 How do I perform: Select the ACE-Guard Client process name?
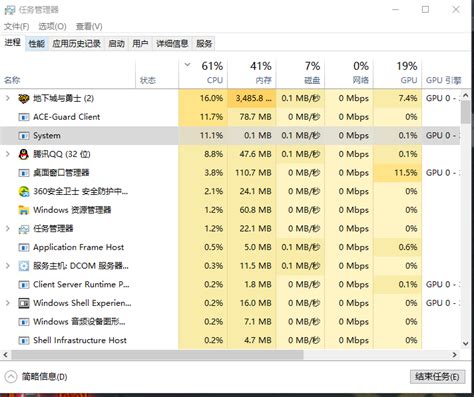pos(67,117)
